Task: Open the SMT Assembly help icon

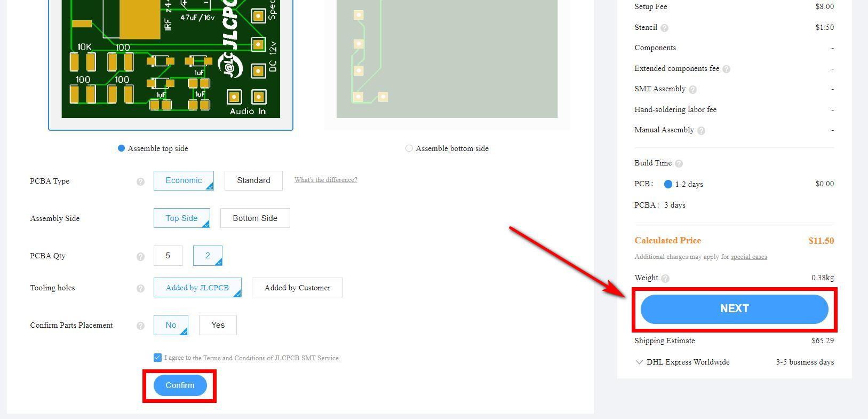Action: [692, 90]
